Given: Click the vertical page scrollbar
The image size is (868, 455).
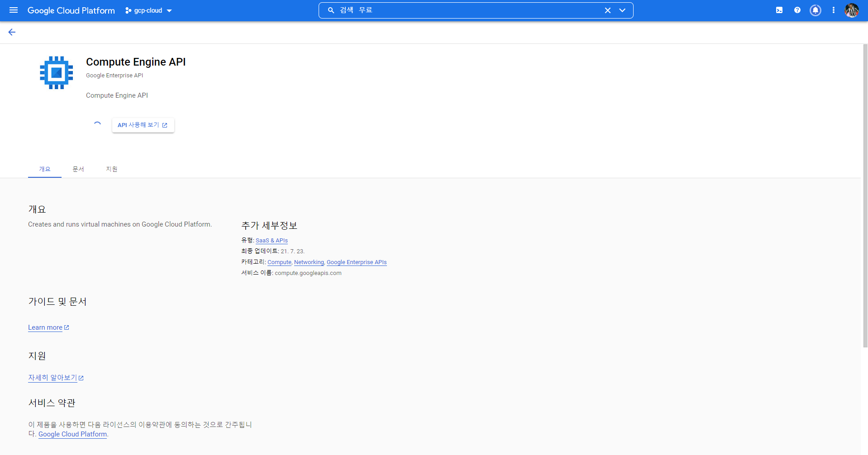Looking at the screenshot, I should point(865,196).
